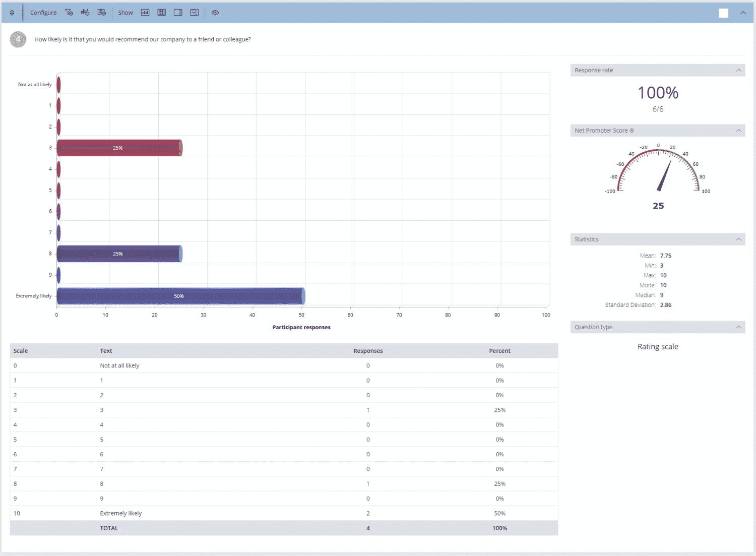Collapse the Response rate panel
The width and height of the screenshot is (756, 556).
click(738, 70)
